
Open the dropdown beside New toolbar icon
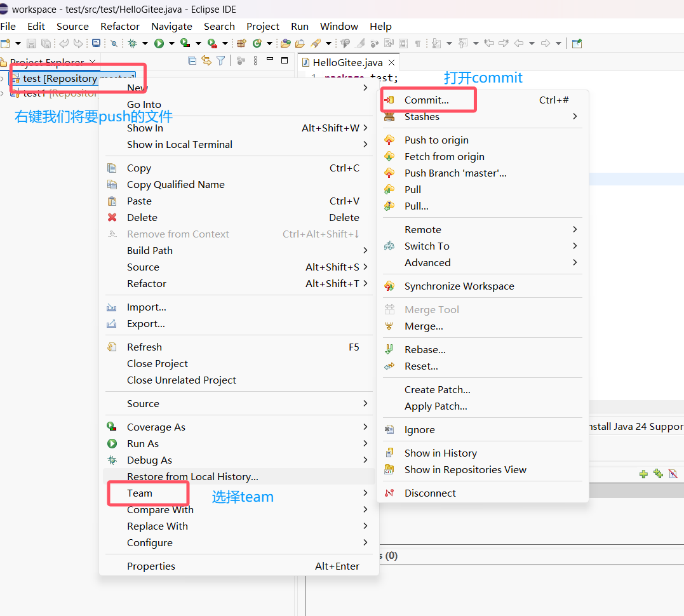click(18, 43)
